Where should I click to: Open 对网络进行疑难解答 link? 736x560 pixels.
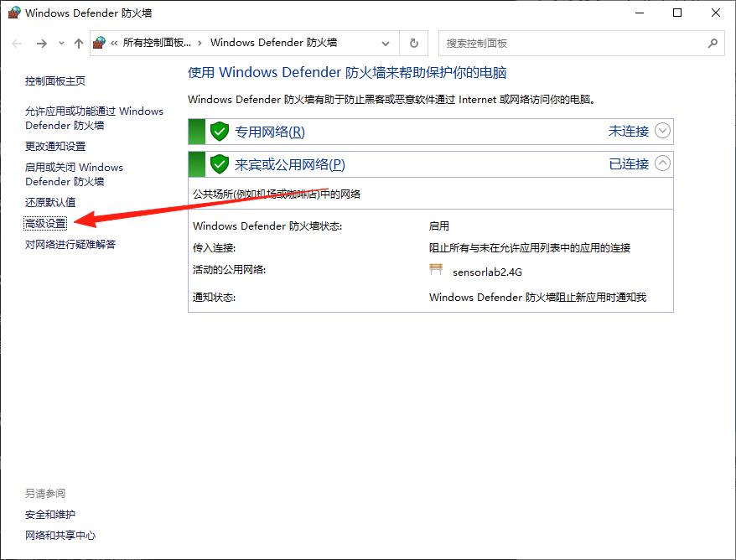(70, 245)
